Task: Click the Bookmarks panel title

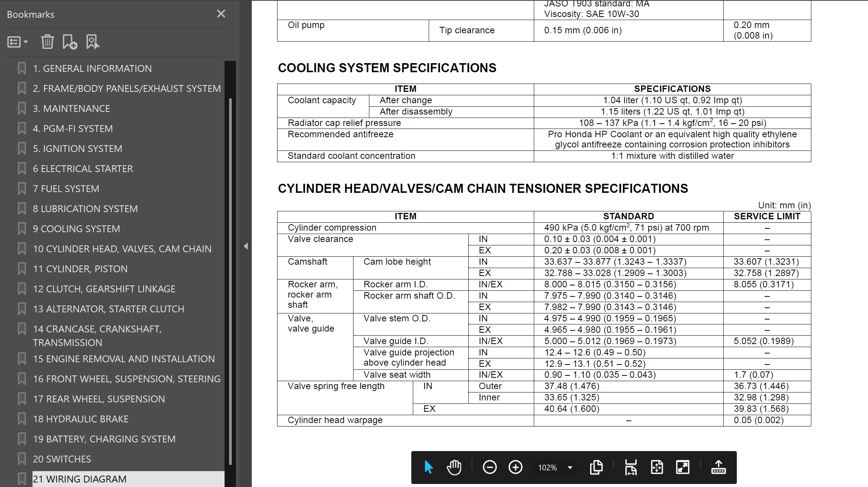Action: point(31,14)
